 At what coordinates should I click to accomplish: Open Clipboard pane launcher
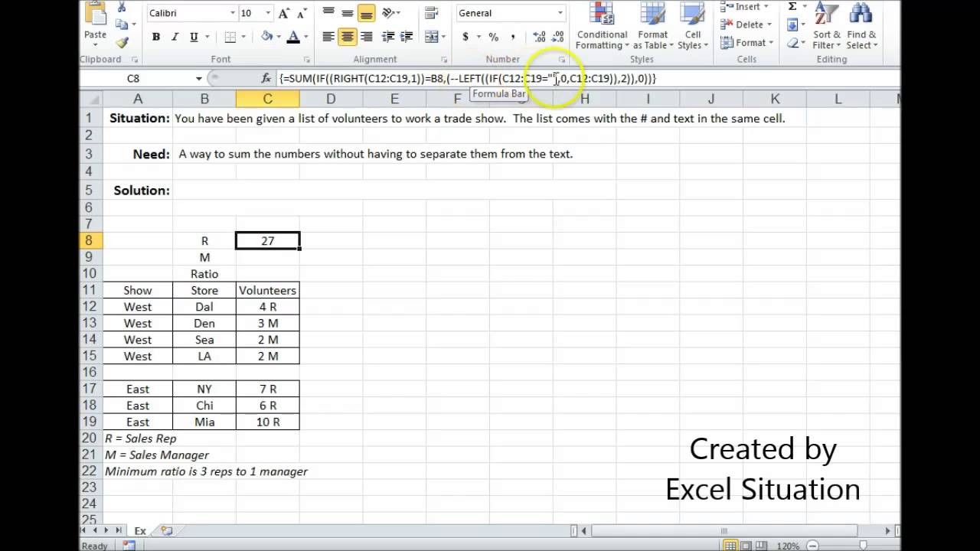(135, 60)
